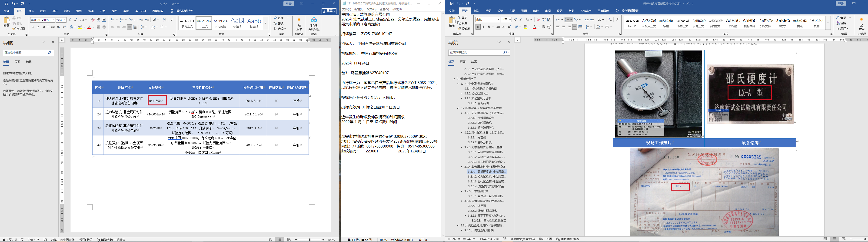Toggle character shading in 井神 document window
Viewport: 868px width, 242px height.
coord(543,27)
